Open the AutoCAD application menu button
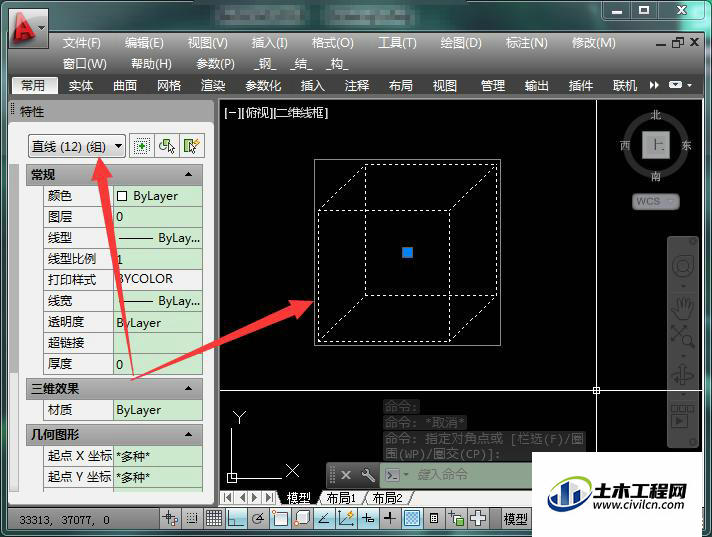This screenshot has height=537, width=712. (28, 28)
